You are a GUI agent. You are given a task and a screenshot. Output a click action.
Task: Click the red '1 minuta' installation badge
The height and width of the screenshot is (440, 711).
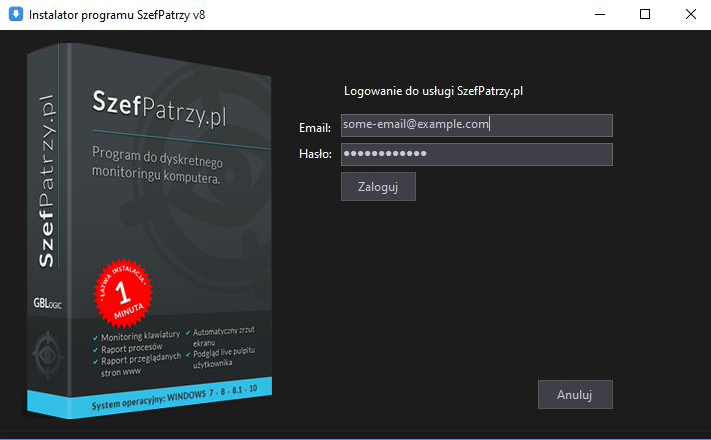tap(123, 293)
